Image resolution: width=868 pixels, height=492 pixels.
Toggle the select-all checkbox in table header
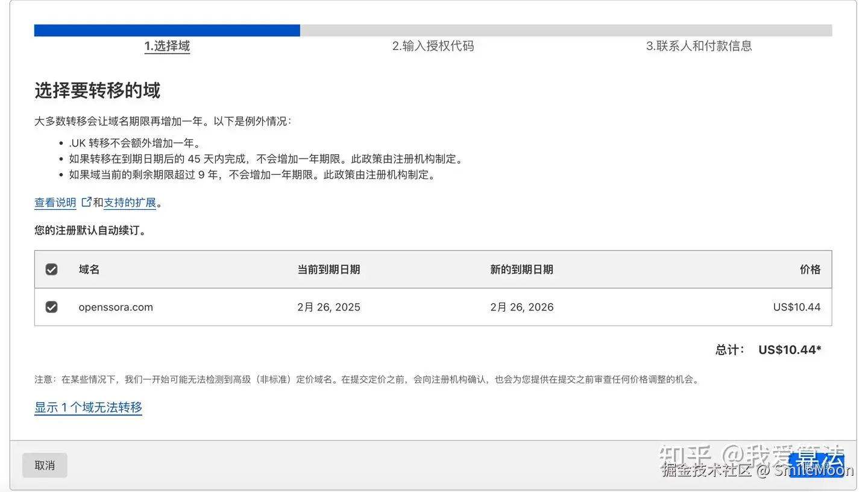pos(52,270)
